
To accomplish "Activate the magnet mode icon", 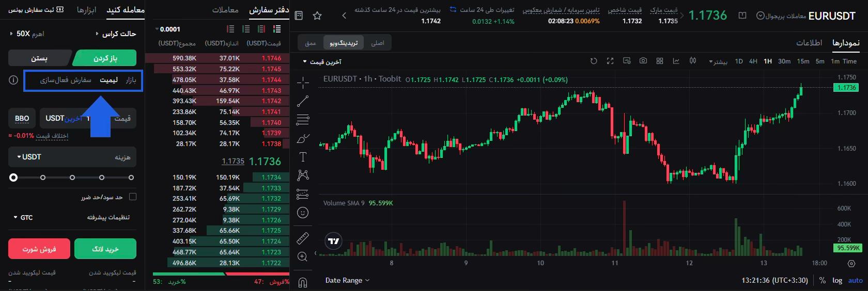I will point(303,282).
